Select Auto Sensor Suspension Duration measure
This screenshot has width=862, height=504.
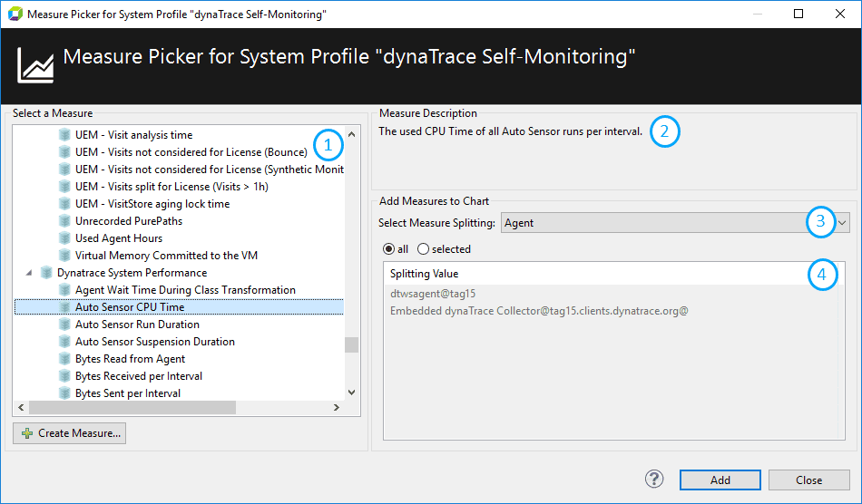tap(154, 342)
